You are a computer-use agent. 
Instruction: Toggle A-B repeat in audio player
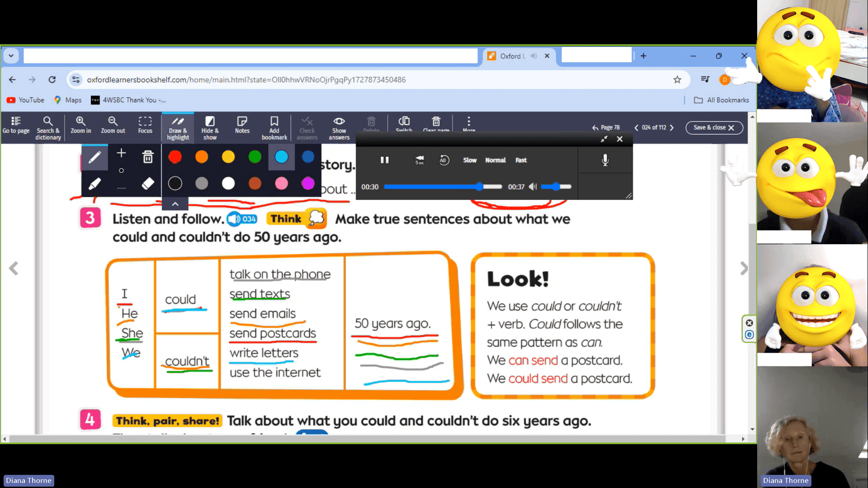[444, 160]
